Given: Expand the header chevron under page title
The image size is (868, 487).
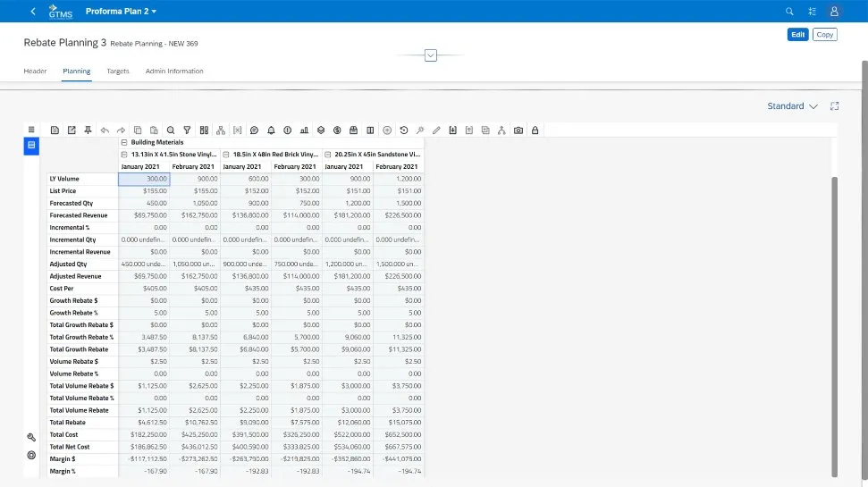Looking at the screenshot, I should pos(430,55).
